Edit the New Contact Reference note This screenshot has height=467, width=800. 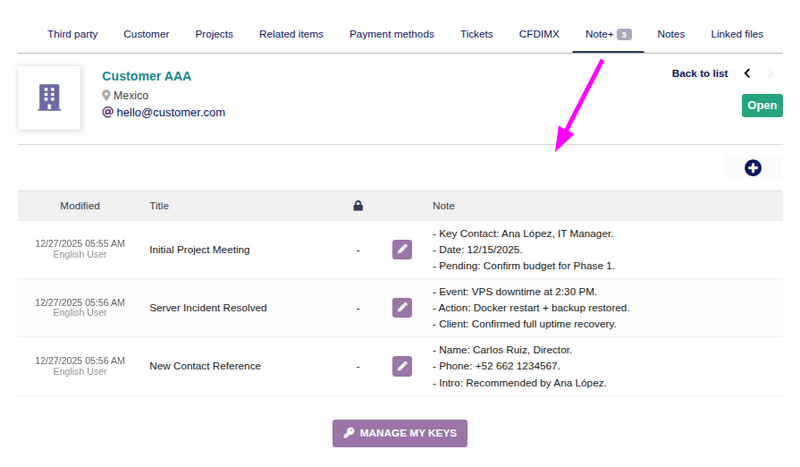point(402,366)
